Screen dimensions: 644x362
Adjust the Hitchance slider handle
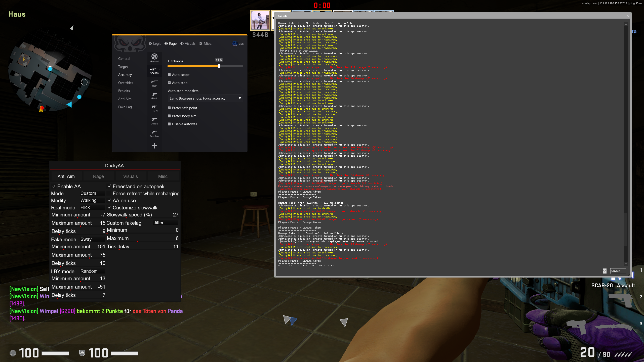click(219, 66)
